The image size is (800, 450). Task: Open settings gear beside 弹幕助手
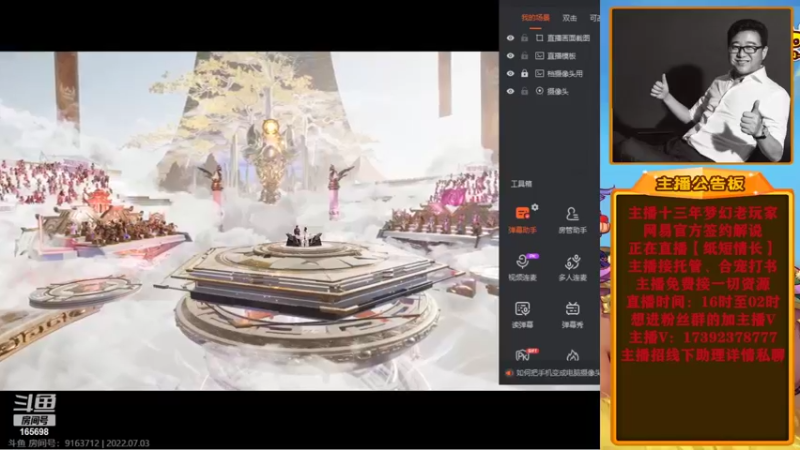pos(535,207)
